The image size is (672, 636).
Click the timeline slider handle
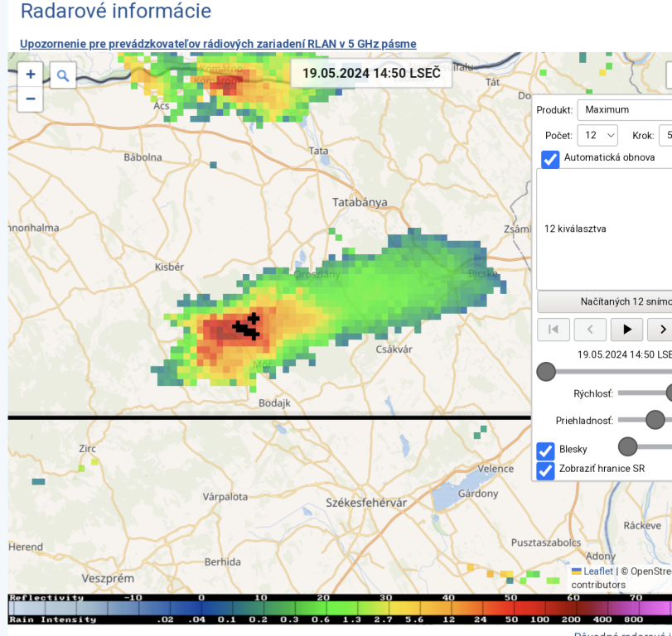546,371
